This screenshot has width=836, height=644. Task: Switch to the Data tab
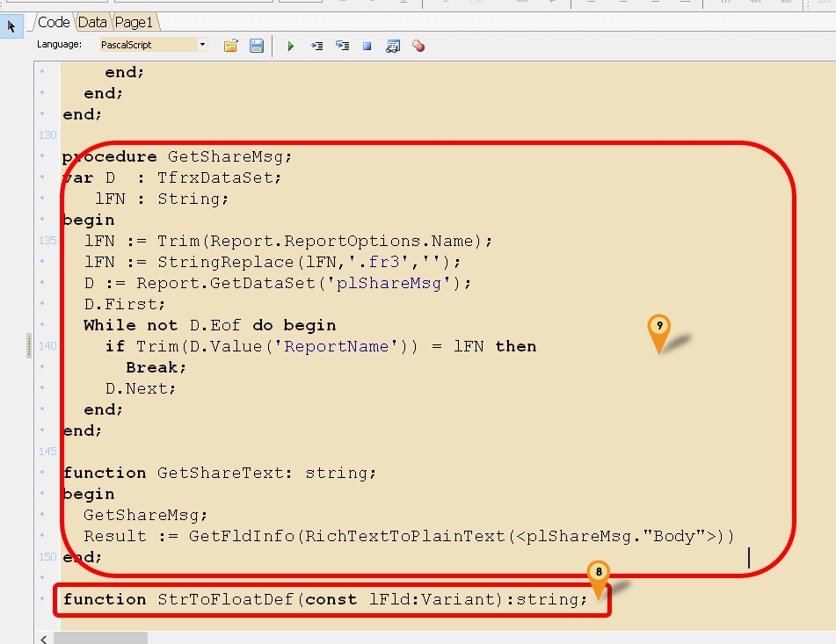click(x=91, y=21)
